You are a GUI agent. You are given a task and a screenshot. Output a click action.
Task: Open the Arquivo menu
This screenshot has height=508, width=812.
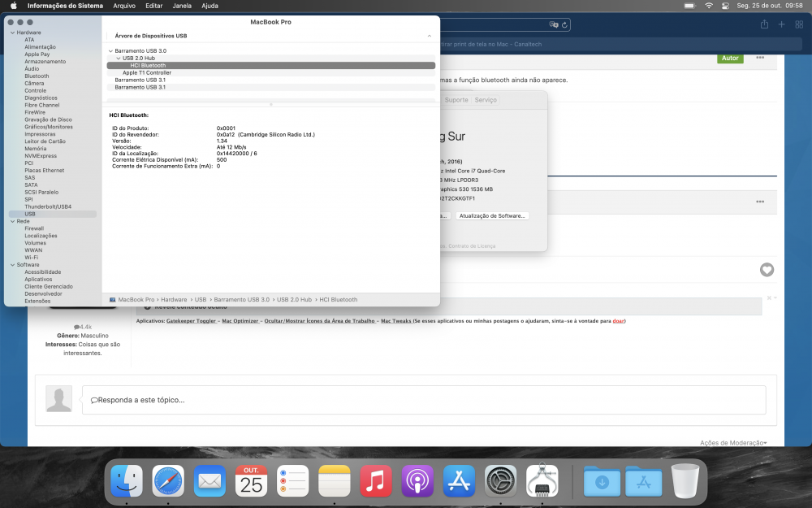pos(124,6)
